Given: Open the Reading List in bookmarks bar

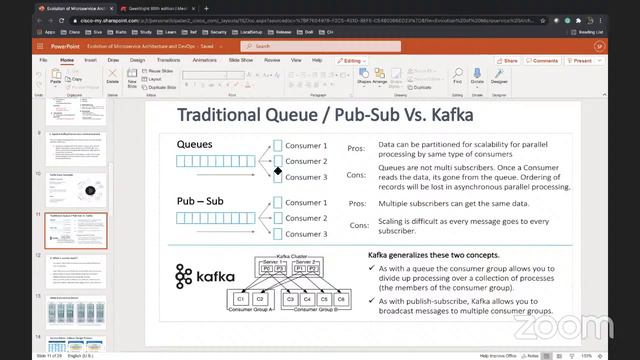Looking at the screenshot, I should 587,32.
